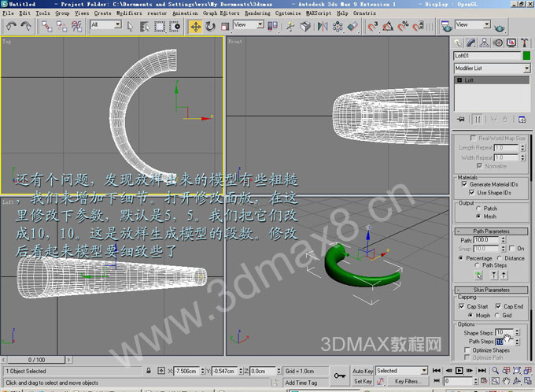The width and height of the screenshot is (535, 392).
Task: Open the selection filter All dropdown
Action: [105, 24]
